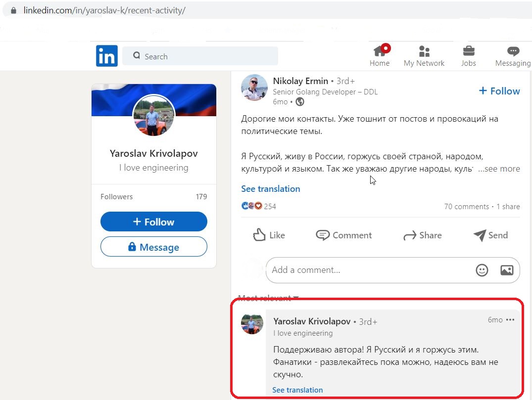Open the Jobs navigation item
Screen dimensions: 532x400
coord(469,56)
